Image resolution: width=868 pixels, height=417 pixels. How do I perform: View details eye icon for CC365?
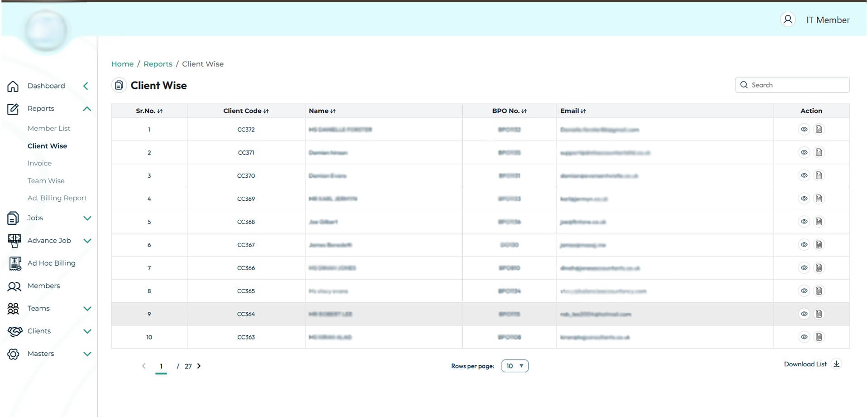[x=804, y=291]
